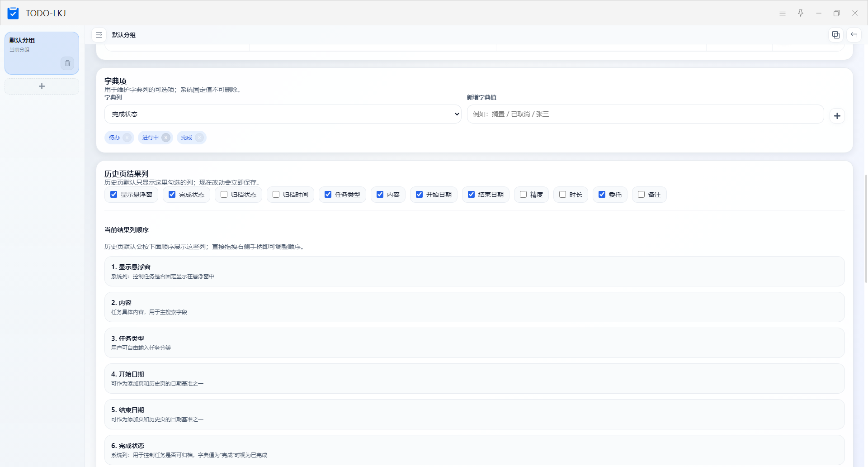Click the 字典项 section heading
This screenshot has width=868, height=467.
(x=116, y=81)
